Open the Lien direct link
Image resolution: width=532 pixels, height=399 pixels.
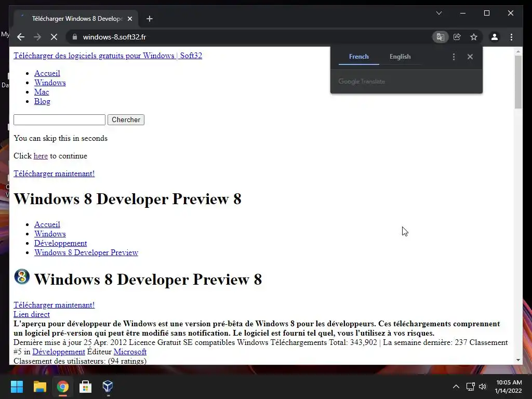point(32,314)
